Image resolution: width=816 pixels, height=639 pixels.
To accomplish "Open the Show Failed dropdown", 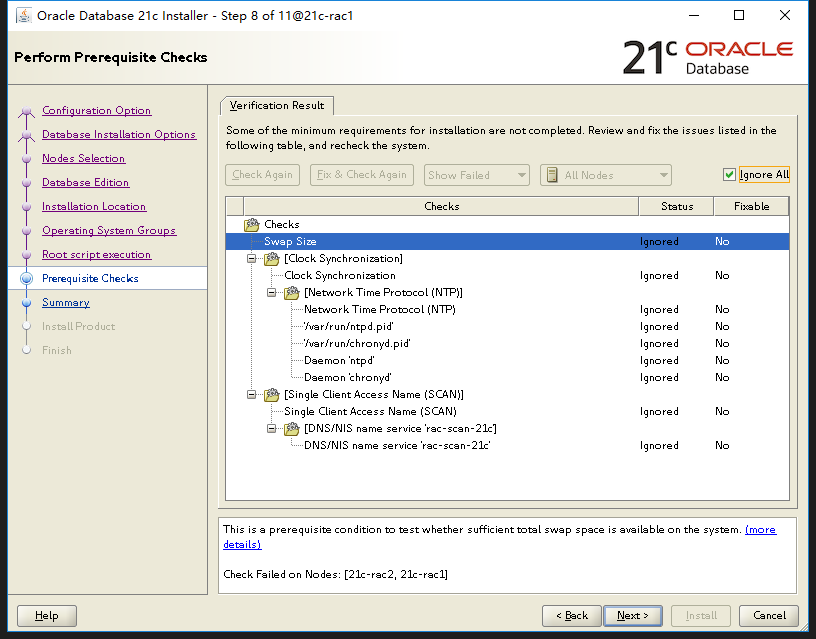I will [477, 175].
